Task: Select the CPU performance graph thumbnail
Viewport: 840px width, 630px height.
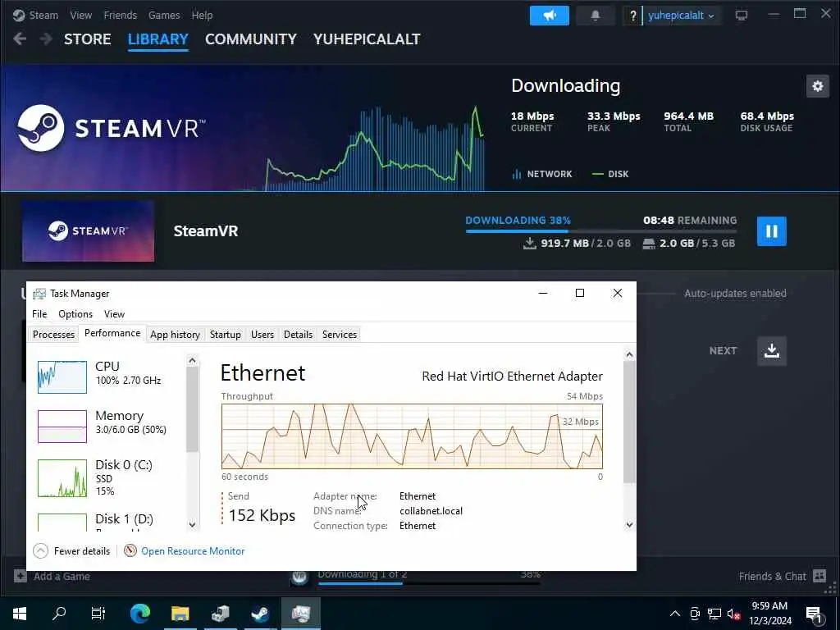Action: pos(62,377)
